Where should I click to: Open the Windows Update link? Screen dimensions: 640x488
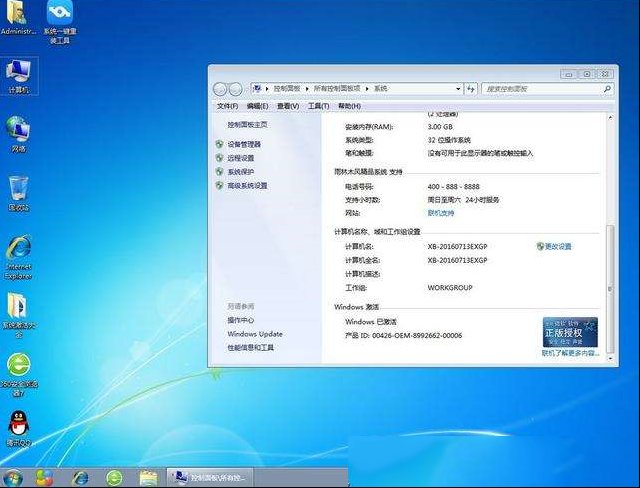tap(255, 334)
